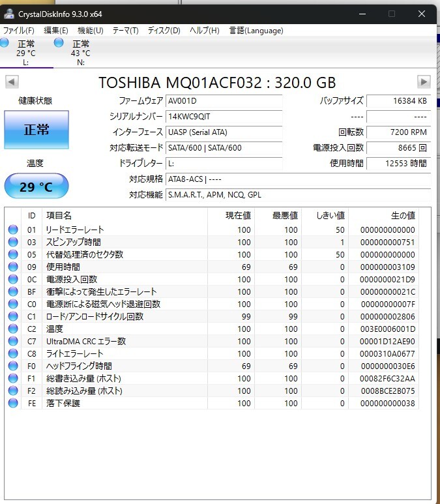Select raw value 003E0006001D
This screenshot has width=440, height=504.
[388, 329]
